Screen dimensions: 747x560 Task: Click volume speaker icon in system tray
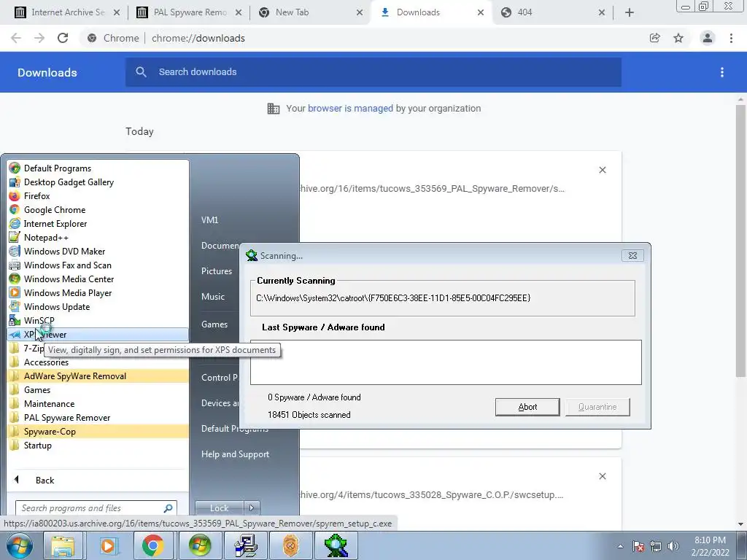click(673, 546)
